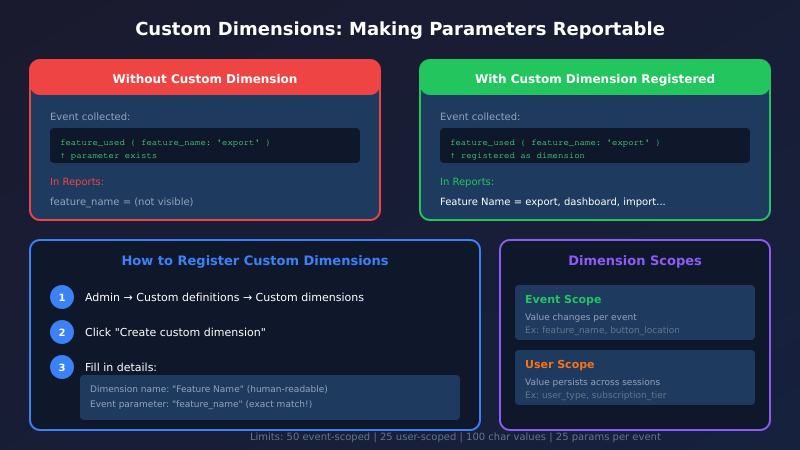
Task: Select the red 'Without Custom Dimension' header
Action: (x=205, y=78)
